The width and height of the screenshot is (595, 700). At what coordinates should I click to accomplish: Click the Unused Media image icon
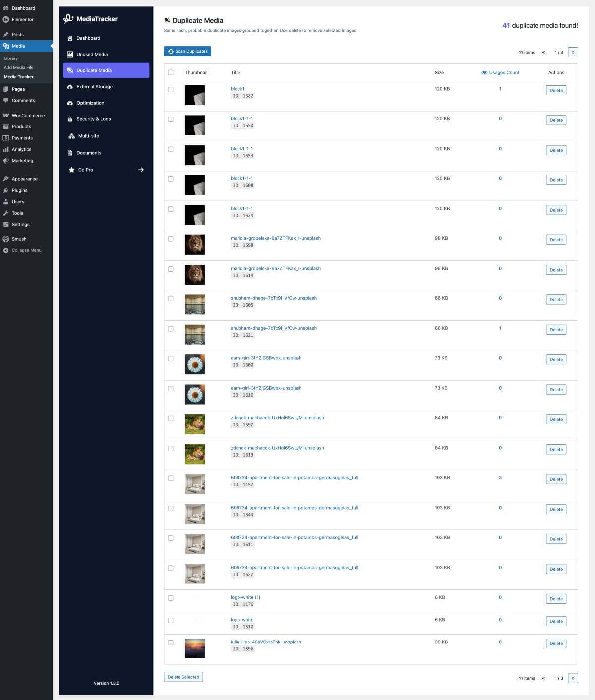click(x=70, y=55)
